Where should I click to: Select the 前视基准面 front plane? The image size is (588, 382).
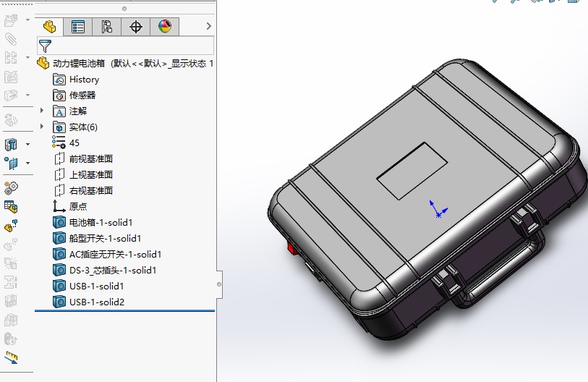click(83, 159)
